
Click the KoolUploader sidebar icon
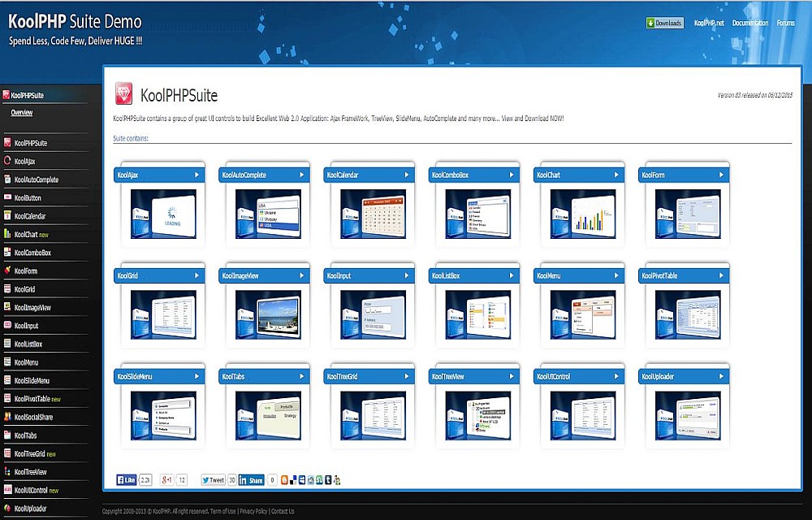tap(7, 508)
